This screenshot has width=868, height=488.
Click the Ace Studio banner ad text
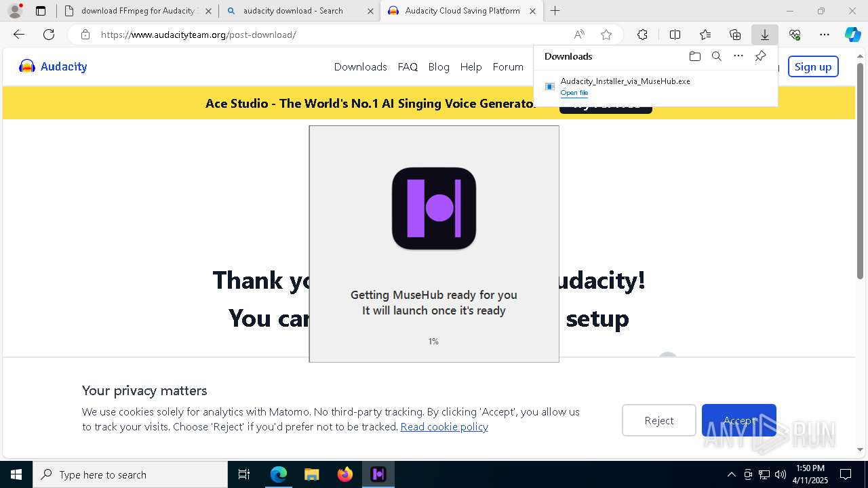[x=371, y=104]
